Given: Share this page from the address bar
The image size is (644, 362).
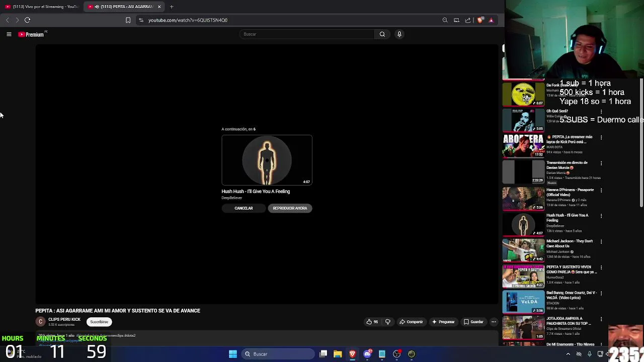Looking at the screenshot, I should (x=468, y=20).
